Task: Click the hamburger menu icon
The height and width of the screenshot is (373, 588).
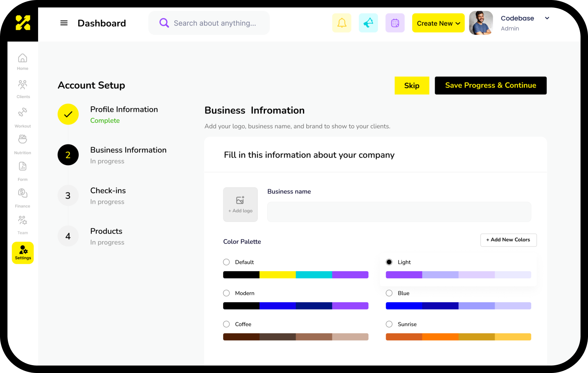Action: coord(64,23)
